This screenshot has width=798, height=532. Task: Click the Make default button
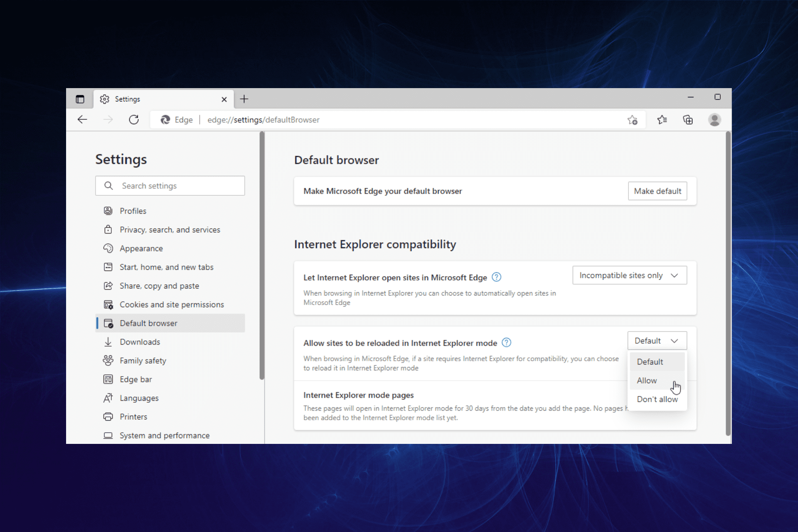tap(657, 191)
